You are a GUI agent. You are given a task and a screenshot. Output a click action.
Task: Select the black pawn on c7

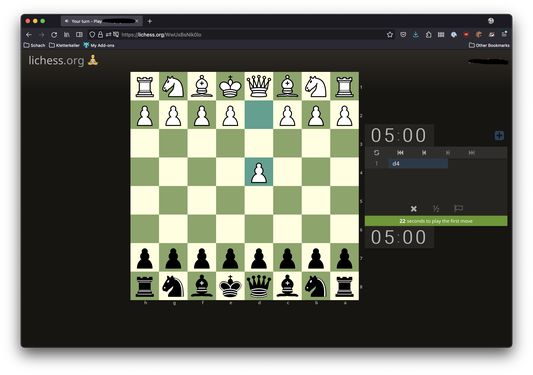(x=288, y=258)
